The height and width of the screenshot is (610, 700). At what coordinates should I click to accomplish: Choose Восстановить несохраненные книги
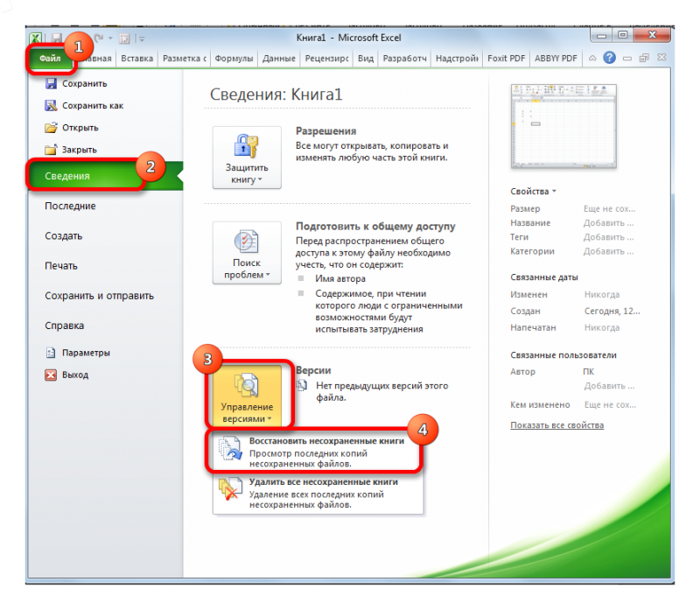coord(318,452)
